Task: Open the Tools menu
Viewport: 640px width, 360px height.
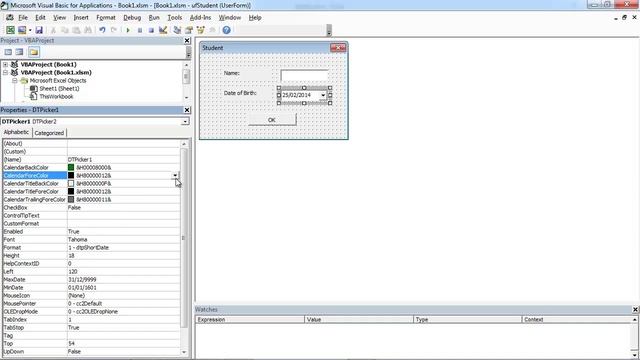Action: pos(175,18)
